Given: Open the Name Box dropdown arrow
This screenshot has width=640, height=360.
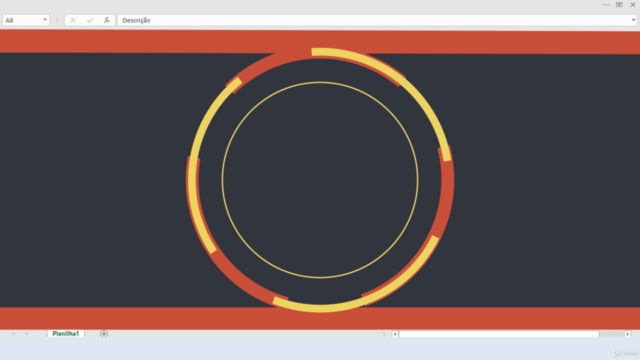Looking at the screenshot, I should (45, 20).
